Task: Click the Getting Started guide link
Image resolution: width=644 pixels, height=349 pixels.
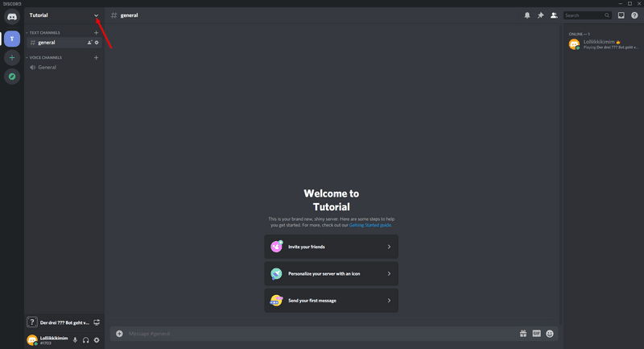Action: pos(370,225)
